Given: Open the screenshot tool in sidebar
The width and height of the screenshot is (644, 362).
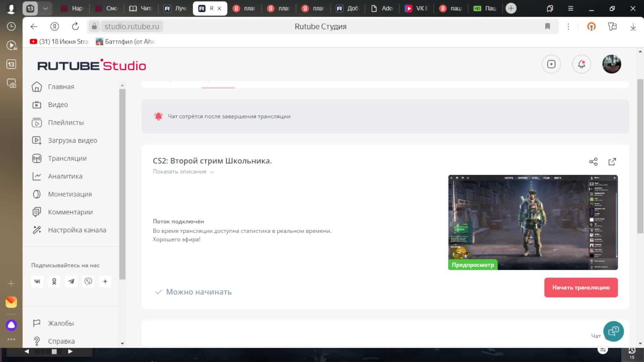Looking at the screenshot, I should pyautogui.click(x=11, y=83).
